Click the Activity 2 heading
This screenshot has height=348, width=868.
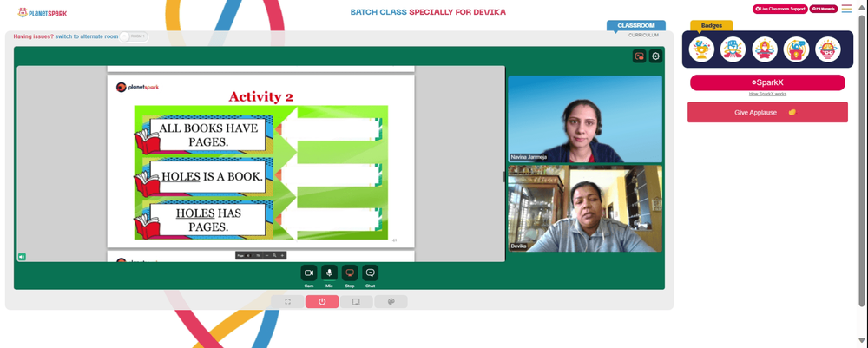[x=260, y=96]
